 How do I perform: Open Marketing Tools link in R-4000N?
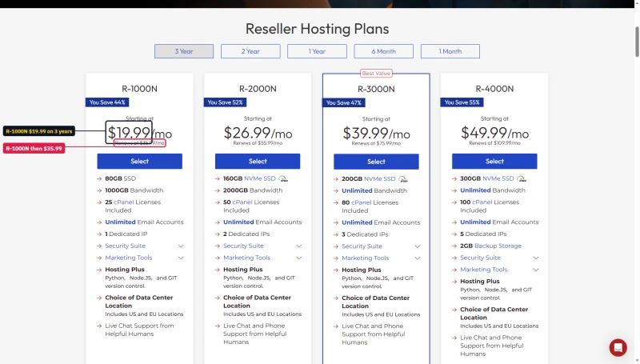click(x=484, y=270)
